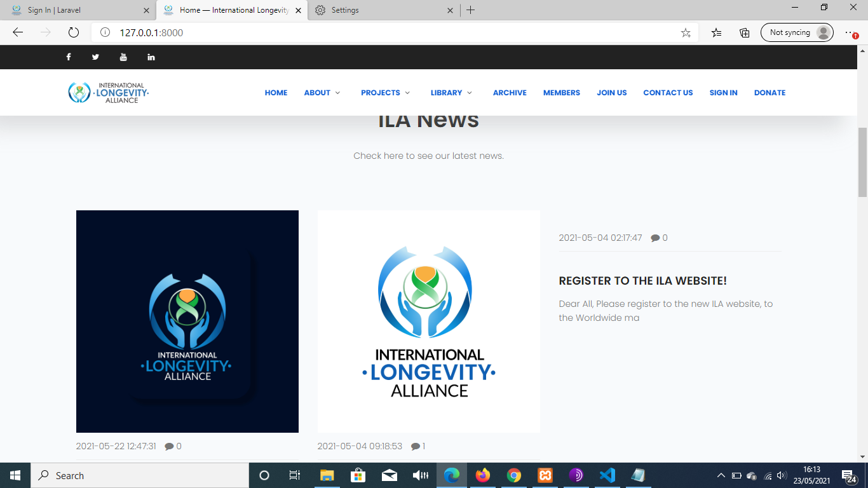
Task: Click the Windows taskbar Search box
Action: 140,475
